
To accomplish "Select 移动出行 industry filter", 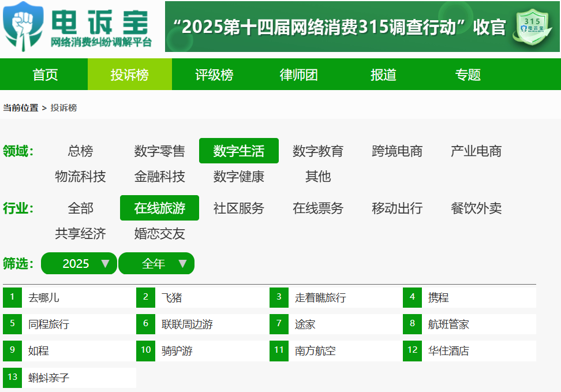I will click(396, 208).
